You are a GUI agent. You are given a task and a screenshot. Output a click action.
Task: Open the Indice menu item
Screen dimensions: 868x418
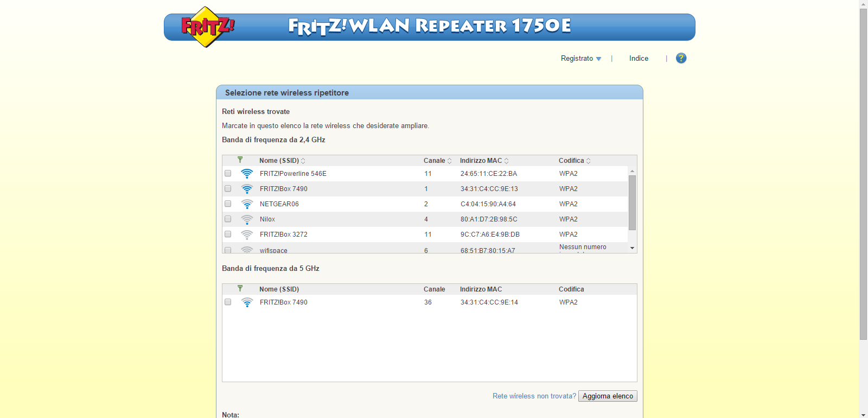point(639,59)
